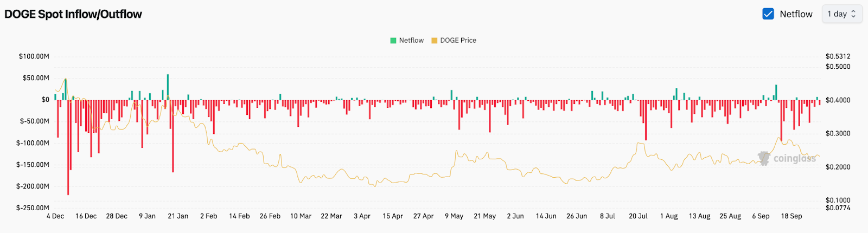Click the 27 Apr date label
The image size is (868, 233).
pyautogui.click(x=424, y=216)
